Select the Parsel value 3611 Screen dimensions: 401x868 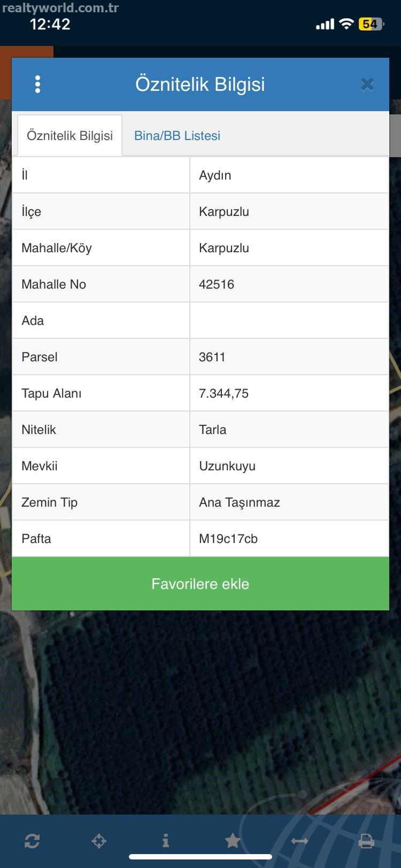point(212,357)
